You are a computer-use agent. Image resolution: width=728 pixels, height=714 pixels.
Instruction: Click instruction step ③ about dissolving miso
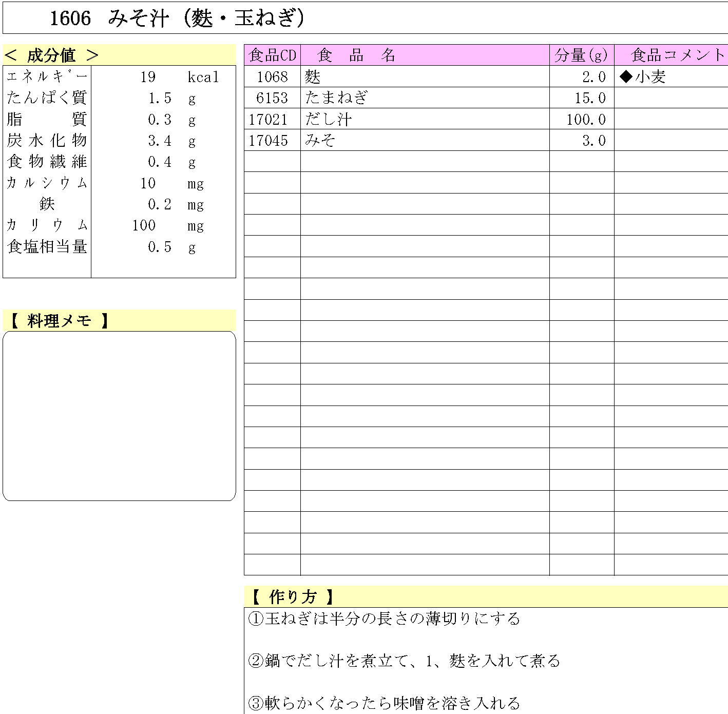pos(384,703)
